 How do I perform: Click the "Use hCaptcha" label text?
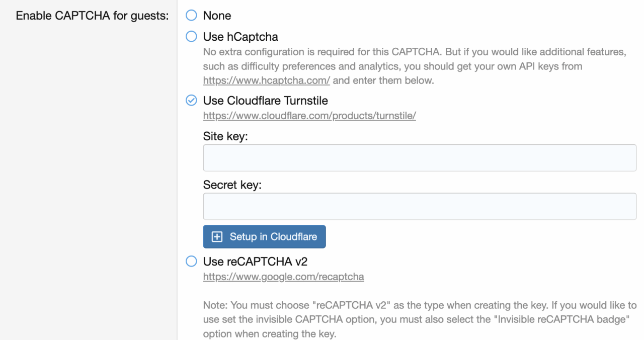click(240, 37)
